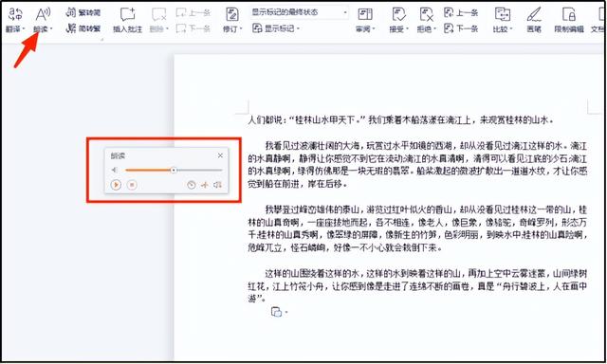Convert text with 繁转简

tap(83, 12)
